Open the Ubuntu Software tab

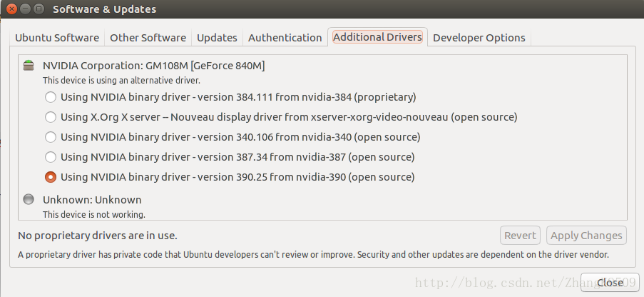(x=57, y=38)
